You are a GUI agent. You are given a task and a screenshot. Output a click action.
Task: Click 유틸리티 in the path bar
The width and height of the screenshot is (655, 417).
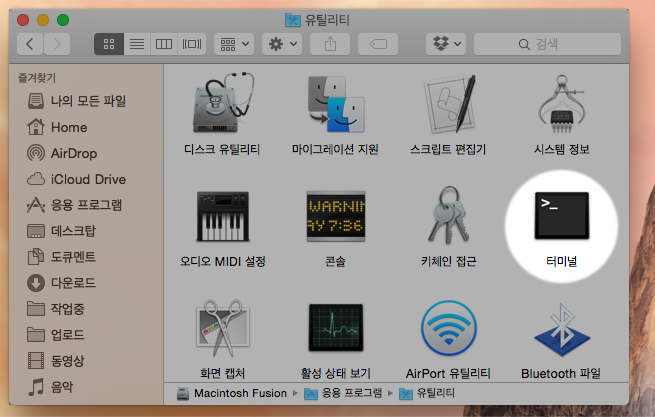pyautogui.click(x=427, y=393)
